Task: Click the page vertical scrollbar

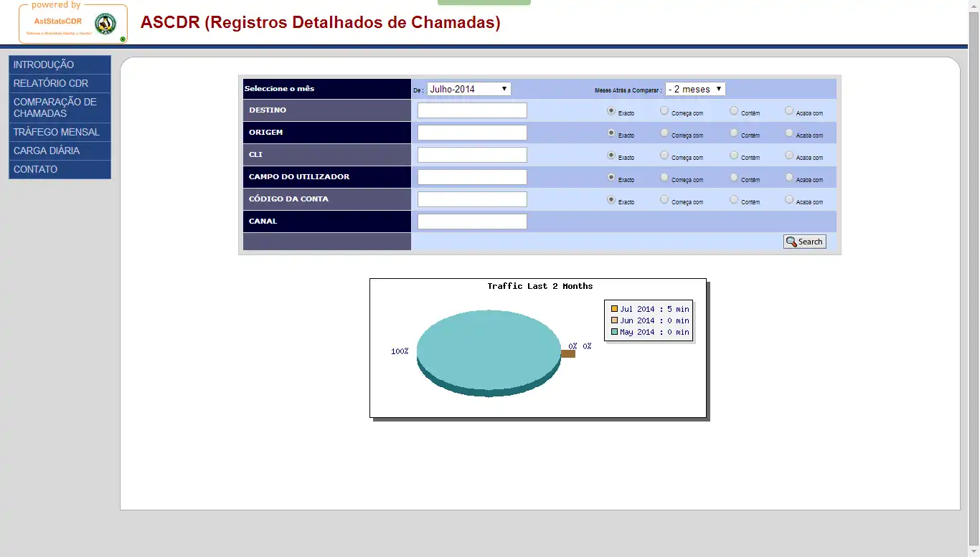Action: coord(974,278)
